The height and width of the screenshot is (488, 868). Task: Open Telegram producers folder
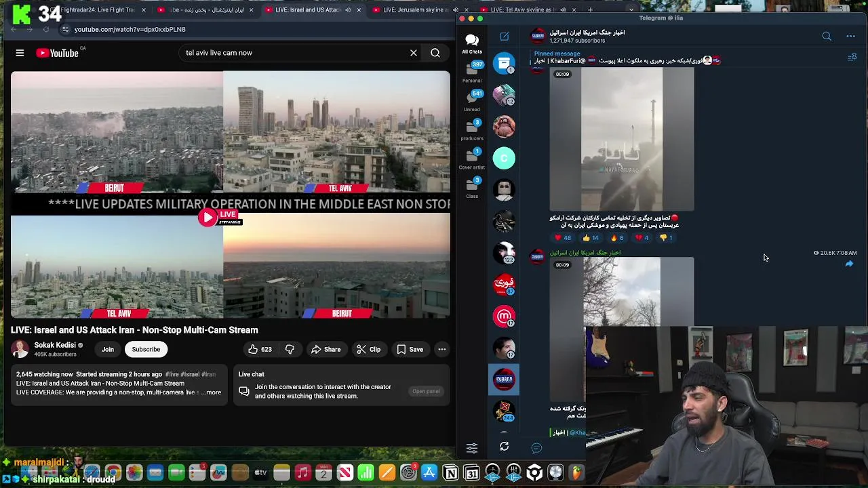tap(472, 130)
